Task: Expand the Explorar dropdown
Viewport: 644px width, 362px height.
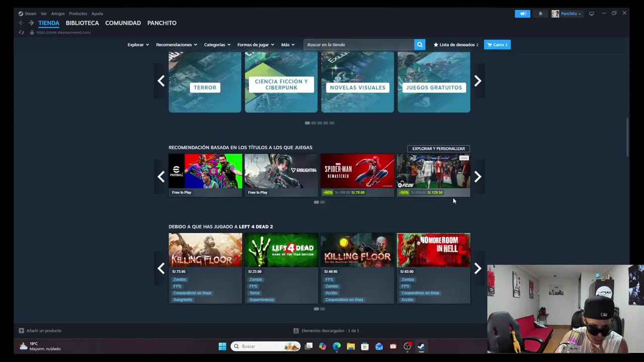Action: [x=138, y=45]
